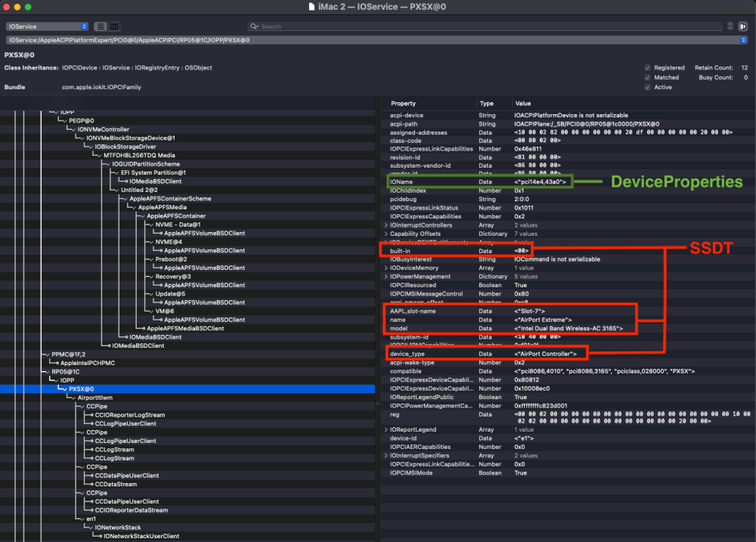Select the device_type property row

[x=569, y=354]
